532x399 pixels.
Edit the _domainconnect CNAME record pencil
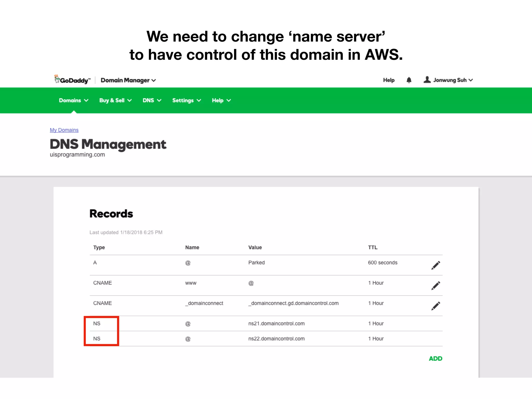(x=436, y=306)
